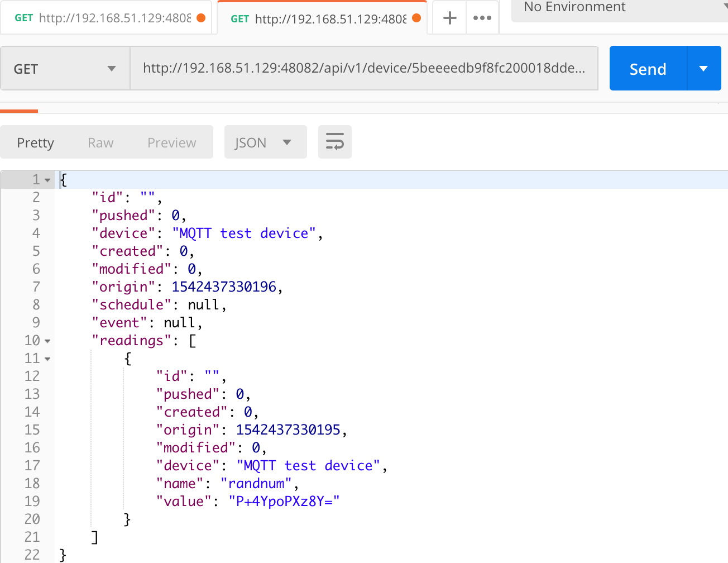Click "pushed" key on line 13
Screen dimensions: 728x563
click(x=188, y=394)
